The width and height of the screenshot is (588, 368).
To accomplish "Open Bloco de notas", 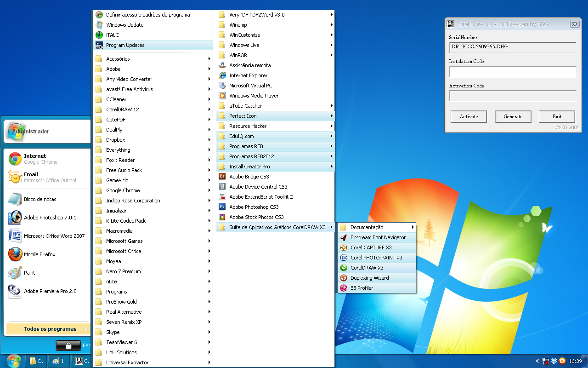I will click(48, 199).
